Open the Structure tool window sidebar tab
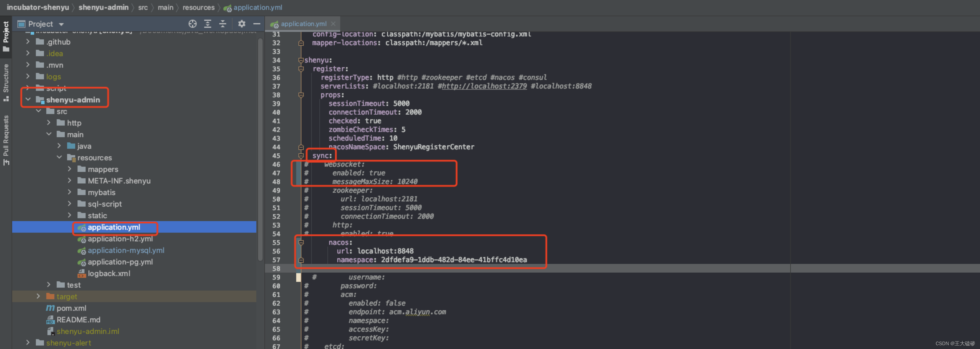Viewport: 980px width, 349px height. pyautogui.click(x=6, y=82)
